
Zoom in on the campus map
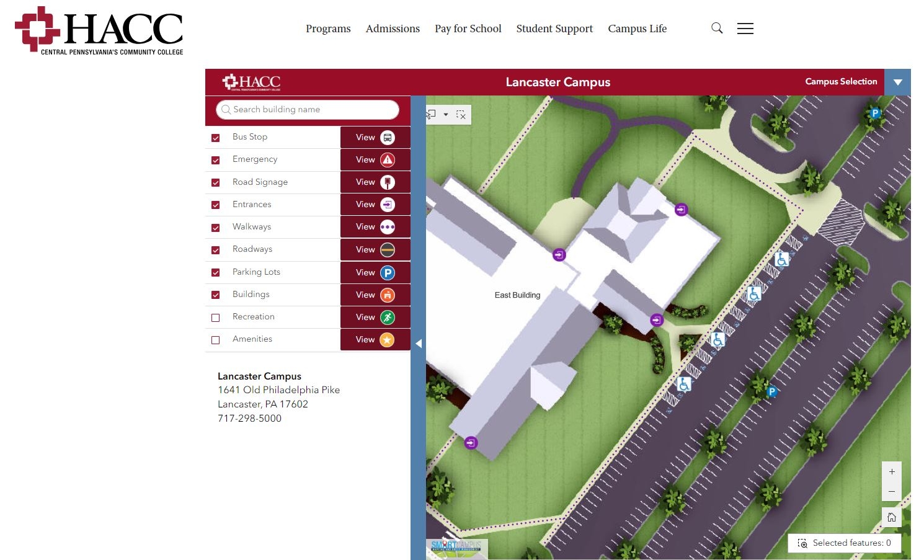click(x=891, y=472)
